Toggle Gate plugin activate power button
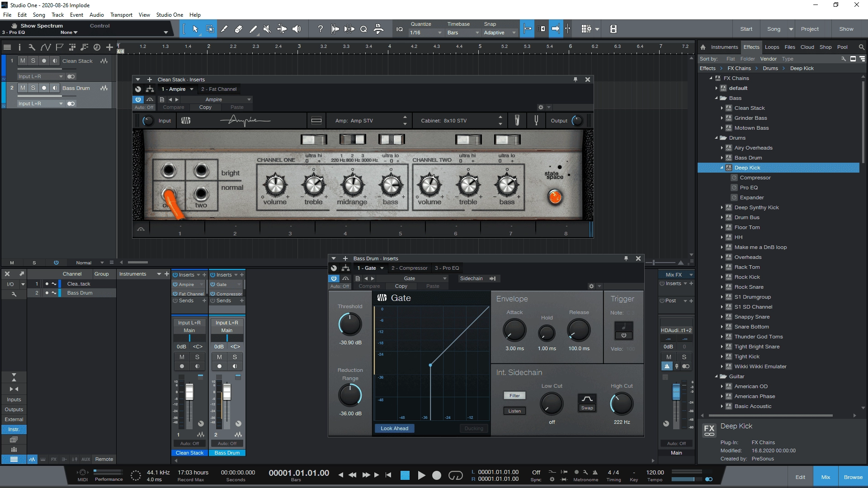This screenshot has width=868, height=488. 334,278
